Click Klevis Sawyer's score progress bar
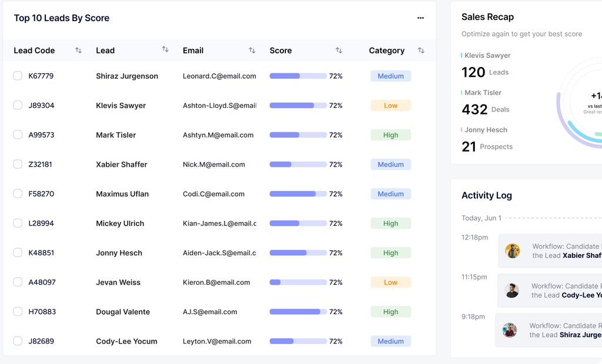Image resolution: width=602 pixels, height=364 pixels. [298, 105]
